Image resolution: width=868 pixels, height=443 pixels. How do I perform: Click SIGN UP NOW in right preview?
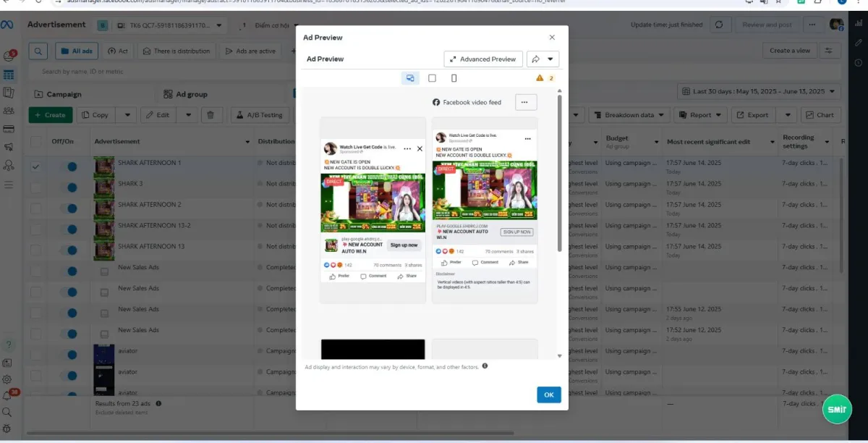click(x=517, y=232)
